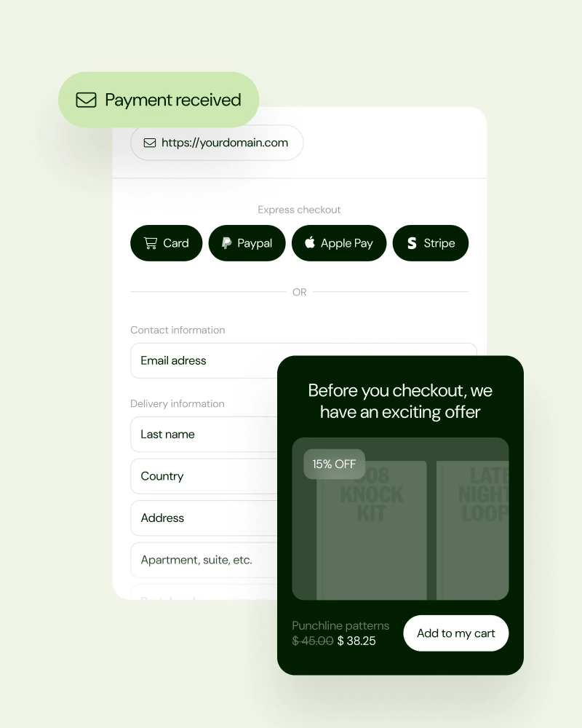Pay with Apple Pay express checkout

(339, 243)
